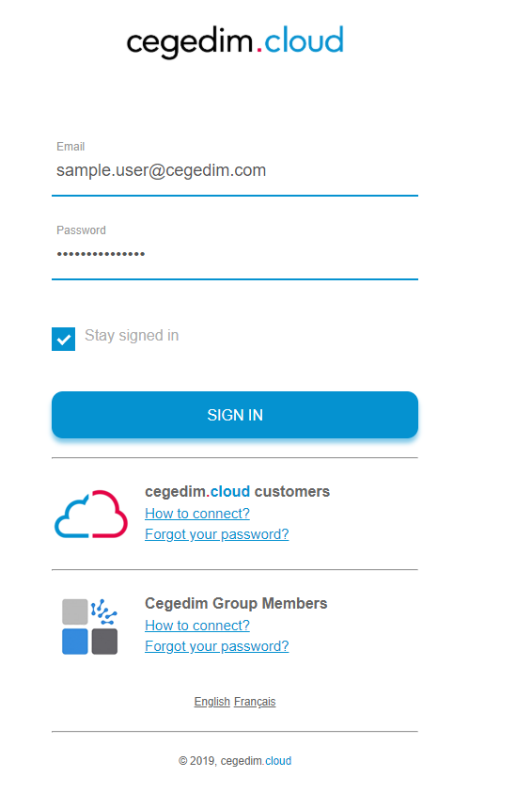Open Forgot your password for cloud customers
Viewport: 532px width, 793px height.
(x=217, y=534)
